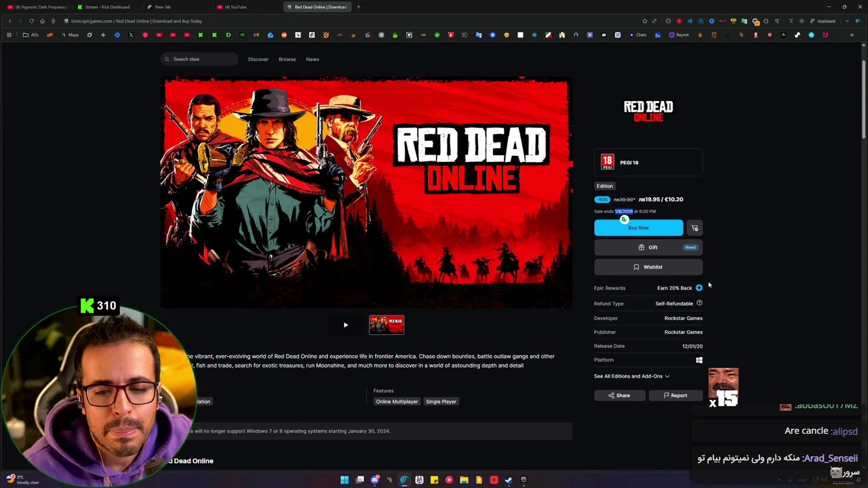Click the Search store field
The image size is (868, 488).
(x=199, y=59)
